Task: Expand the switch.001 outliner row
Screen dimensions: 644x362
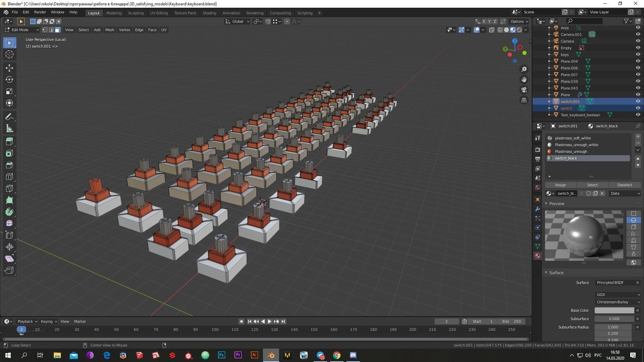Action: point(549,101)
